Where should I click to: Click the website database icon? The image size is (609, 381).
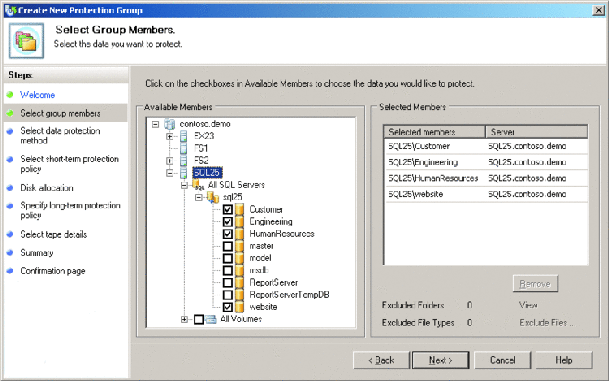(240, 307)
